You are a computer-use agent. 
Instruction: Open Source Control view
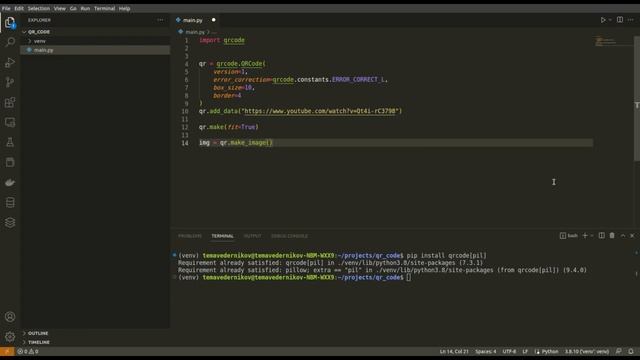coord(10,82)
